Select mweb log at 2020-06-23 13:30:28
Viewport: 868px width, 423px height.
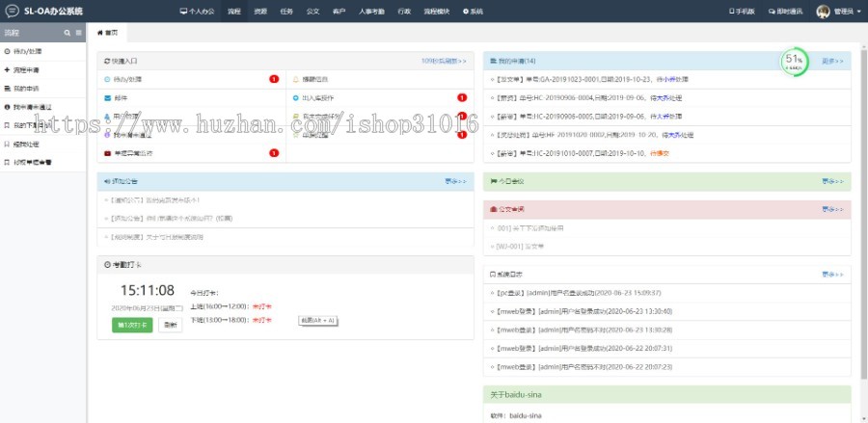coord(667,330)
